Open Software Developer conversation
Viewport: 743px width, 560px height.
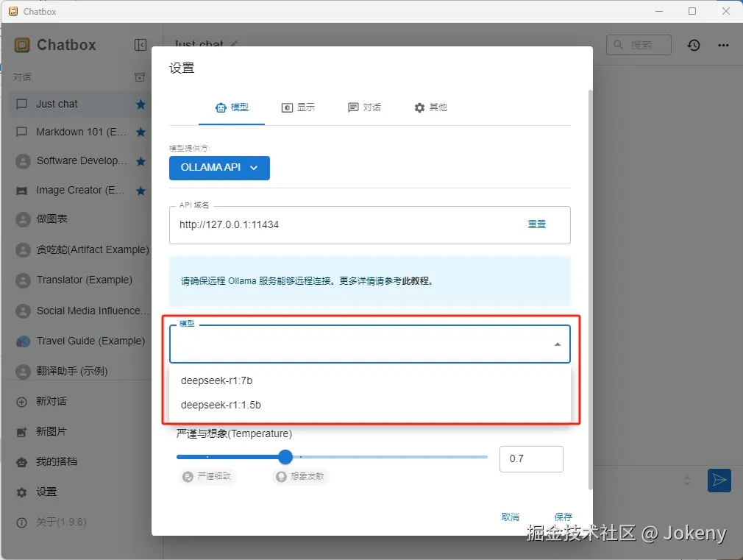(81, 160)
